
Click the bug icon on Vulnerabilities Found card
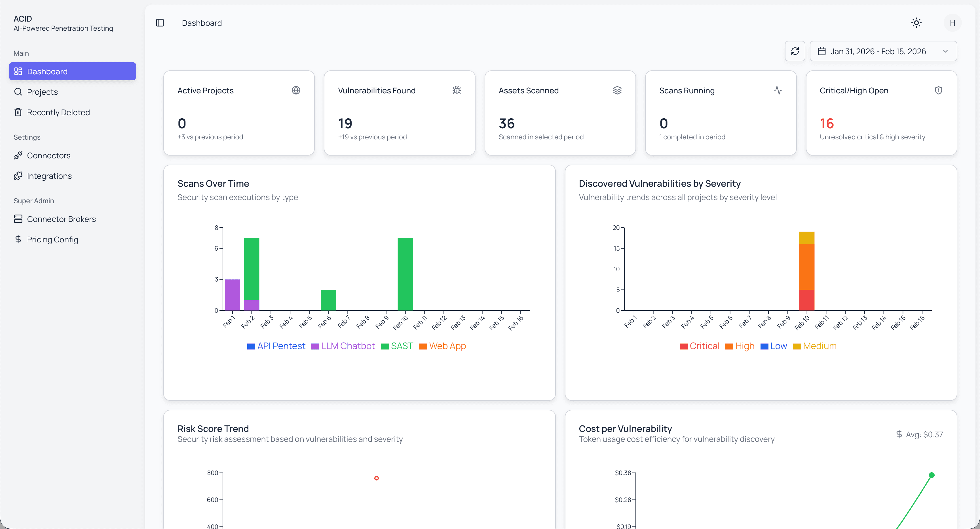click(457, 90)
